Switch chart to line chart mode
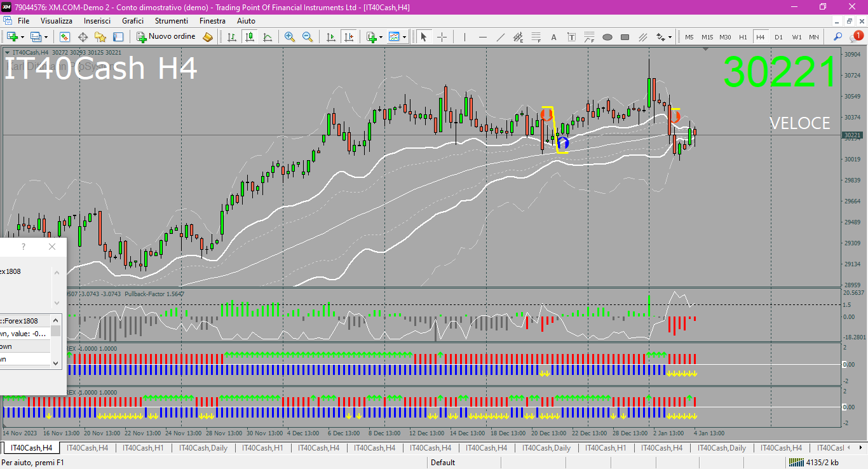Screen dimensions: 868x469 click(268, 37)
